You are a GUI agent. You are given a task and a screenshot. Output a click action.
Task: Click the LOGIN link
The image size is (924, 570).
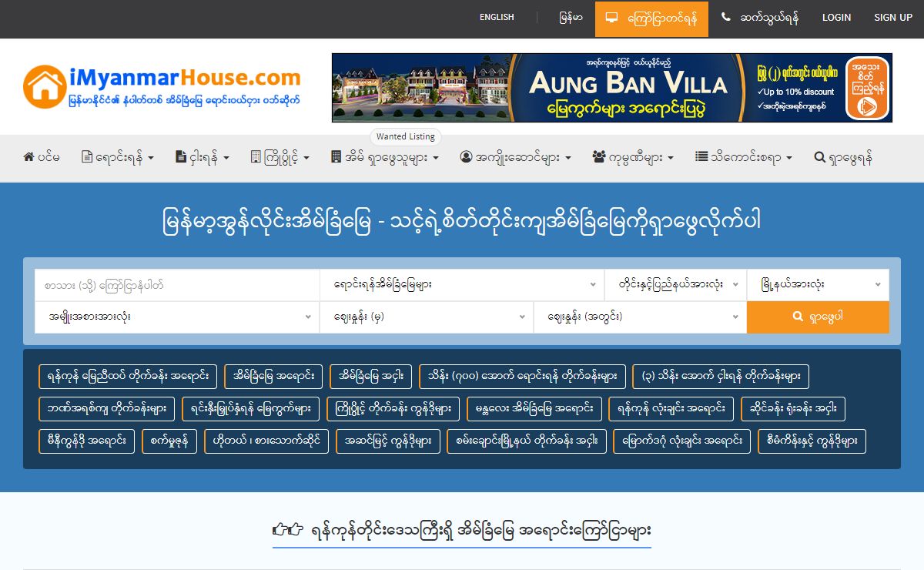point(836,17)
